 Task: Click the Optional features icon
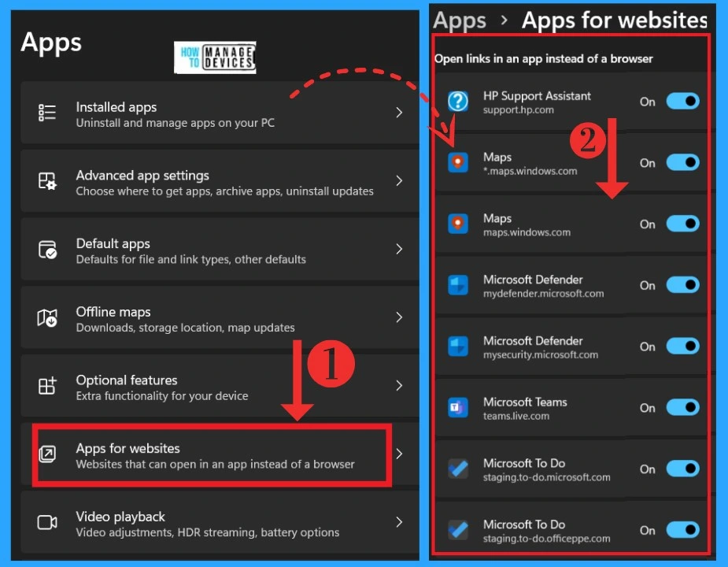pyautogui.click(x=47, y=386)
